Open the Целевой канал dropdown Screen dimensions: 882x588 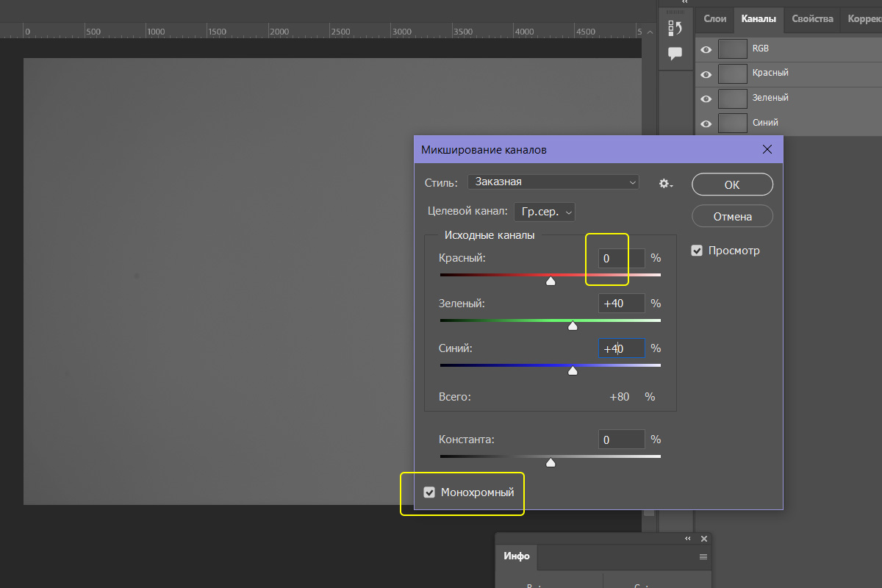(545, 212)
